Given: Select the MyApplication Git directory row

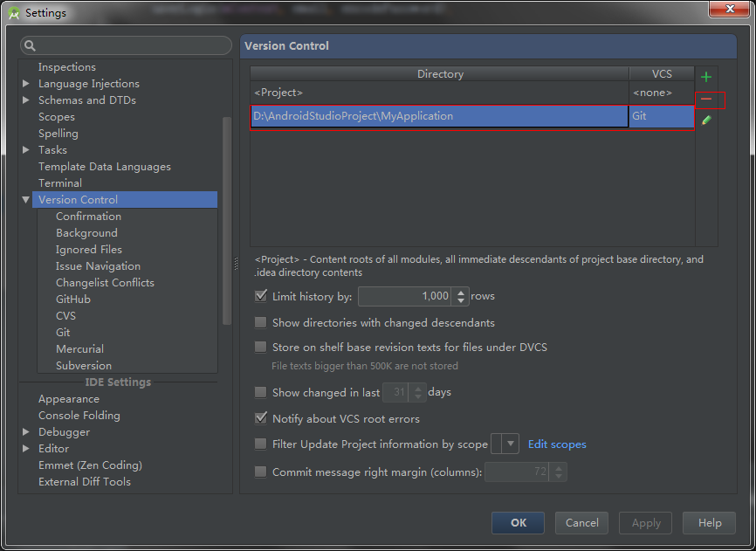Looking at the screenshot, I should click(439, 116).
